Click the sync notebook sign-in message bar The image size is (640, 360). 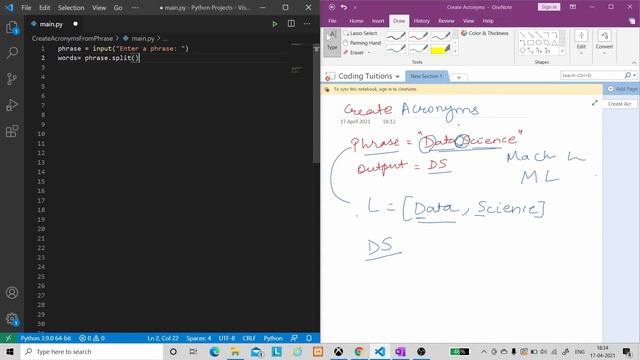click(462, 89)
